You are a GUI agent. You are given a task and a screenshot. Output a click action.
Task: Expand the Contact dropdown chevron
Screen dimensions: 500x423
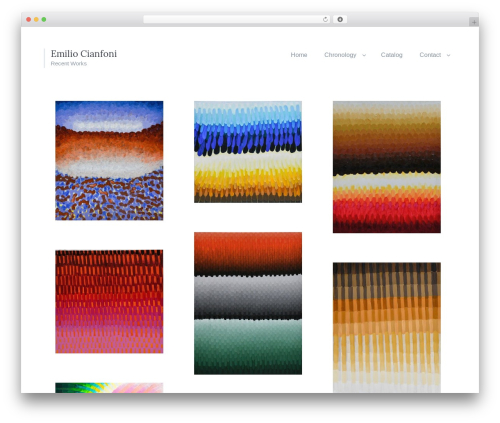click(x=448, y=55)
